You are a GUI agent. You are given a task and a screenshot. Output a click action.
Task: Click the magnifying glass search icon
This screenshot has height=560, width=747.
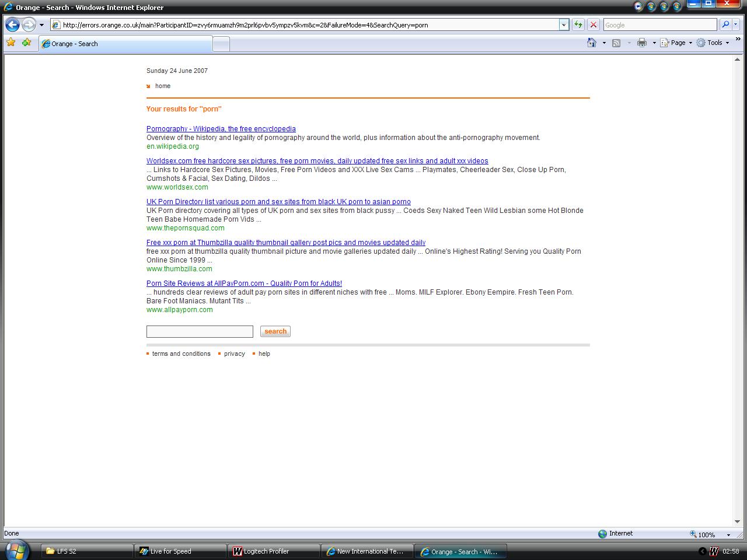725,24
